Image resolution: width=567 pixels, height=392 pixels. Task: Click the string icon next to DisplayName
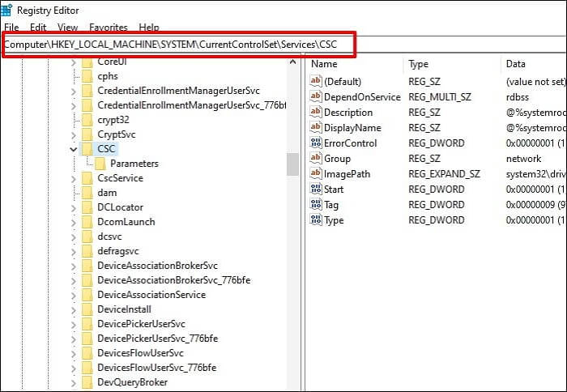point(316,127)
